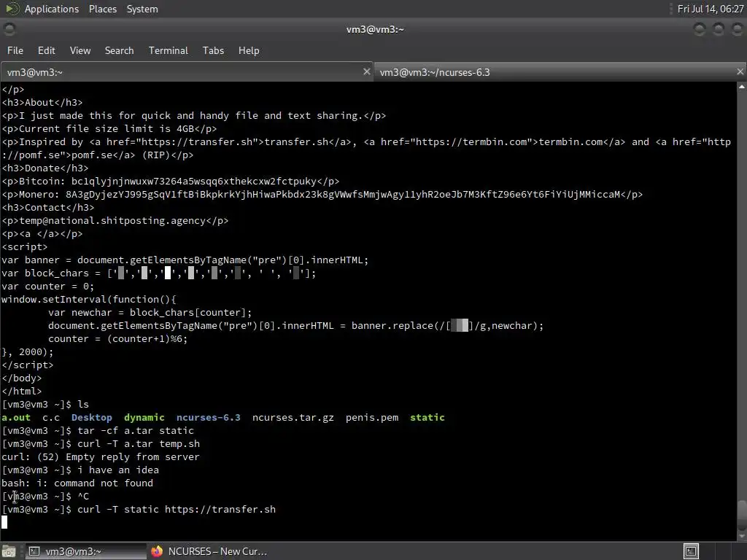Maximize the terminal window
This screenshot has height=560, width=747.
pos(718,29)
